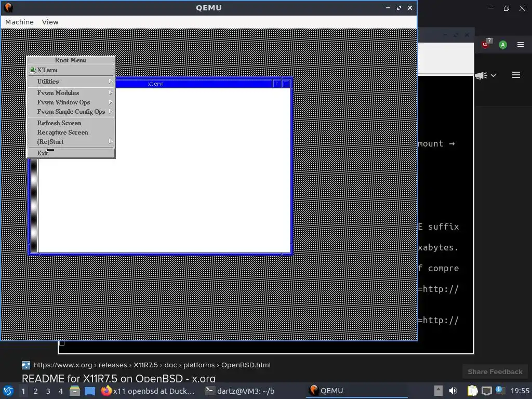The height and width of the screenshot is (399, 532).
Task: Click the blue show-desktop taskbar icon
Action: point(90,391)
